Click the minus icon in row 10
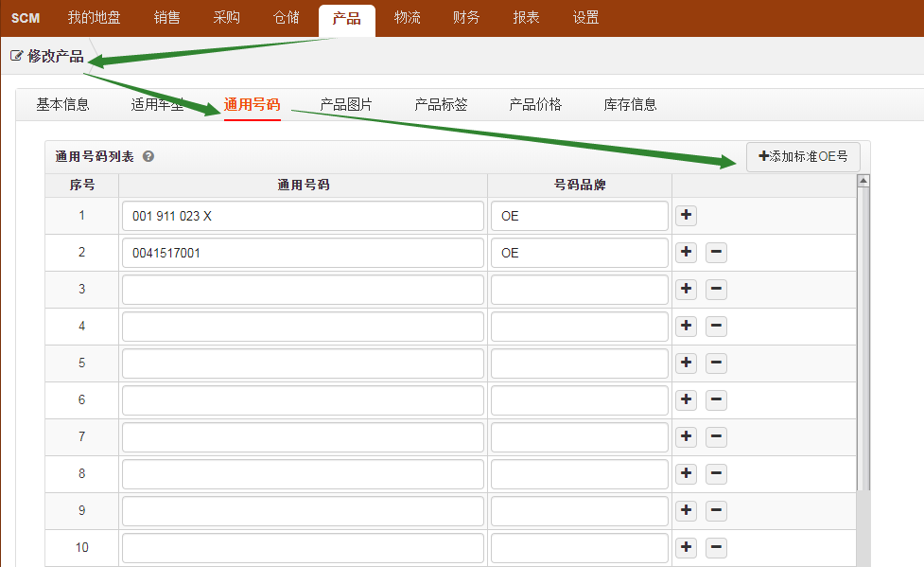The width and height of the screenshot is (924, 567). 716,547
